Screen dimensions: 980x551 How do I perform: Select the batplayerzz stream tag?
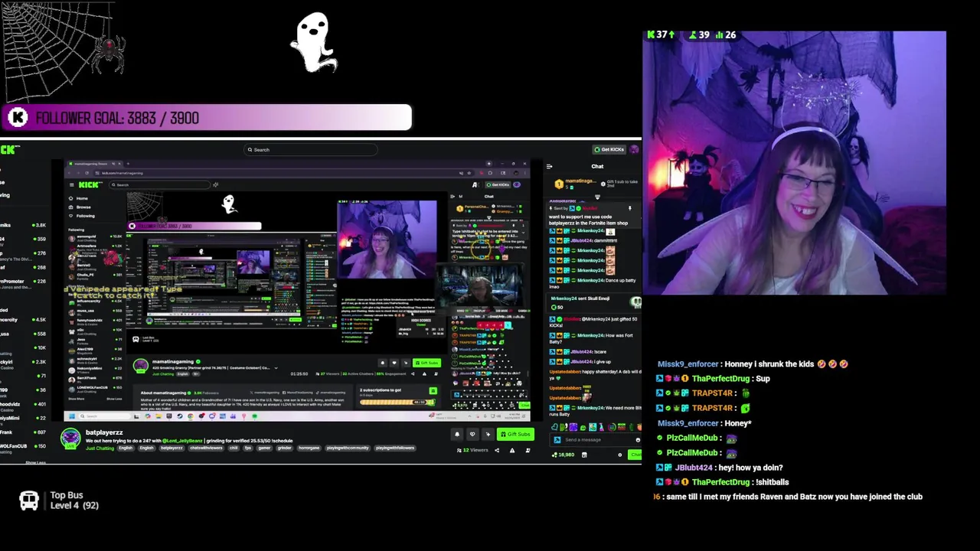(x=171, y=448)
